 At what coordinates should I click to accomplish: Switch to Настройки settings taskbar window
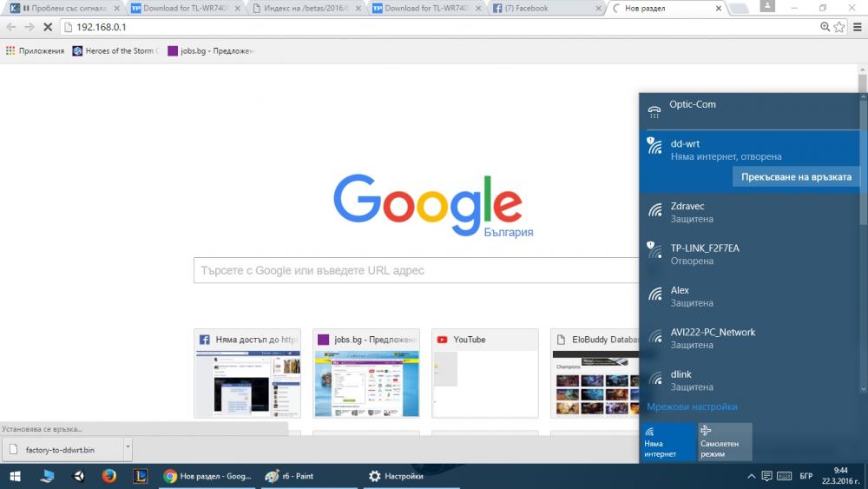(x=411, y=476)
